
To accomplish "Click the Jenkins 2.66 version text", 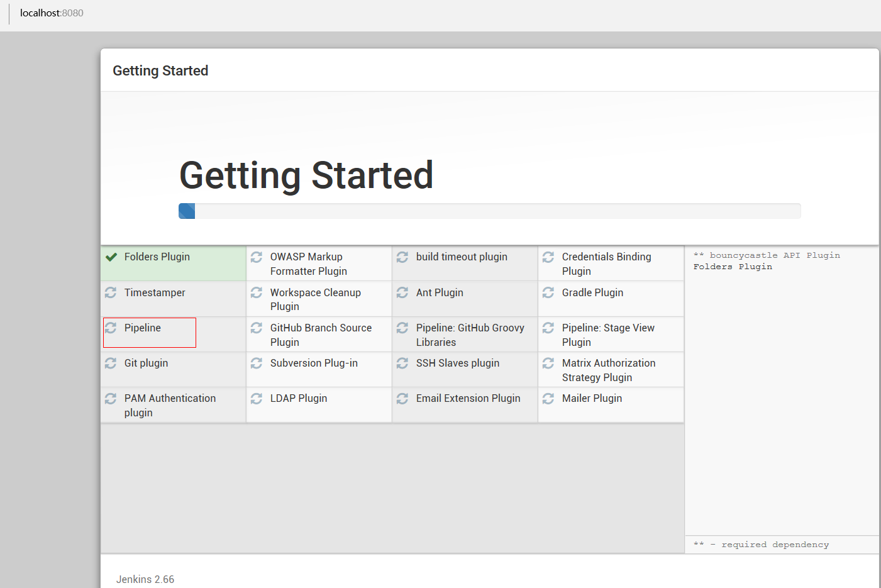I will 145,579.
